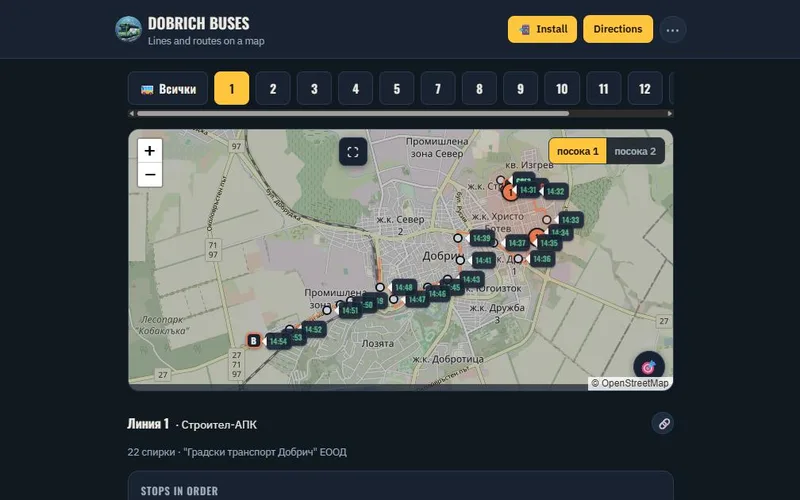Click the Строител-АПК route name
Screen dimensions: 800x500
(219, 424)
